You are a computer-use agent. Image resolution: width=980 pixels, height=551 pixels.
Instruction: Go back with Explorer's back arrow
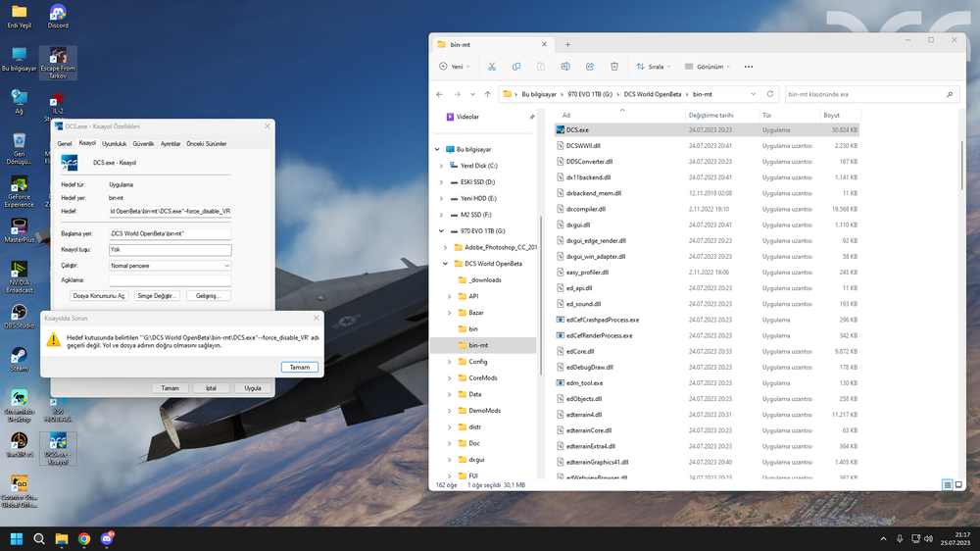pyautogui.click(x=439, y=94)
